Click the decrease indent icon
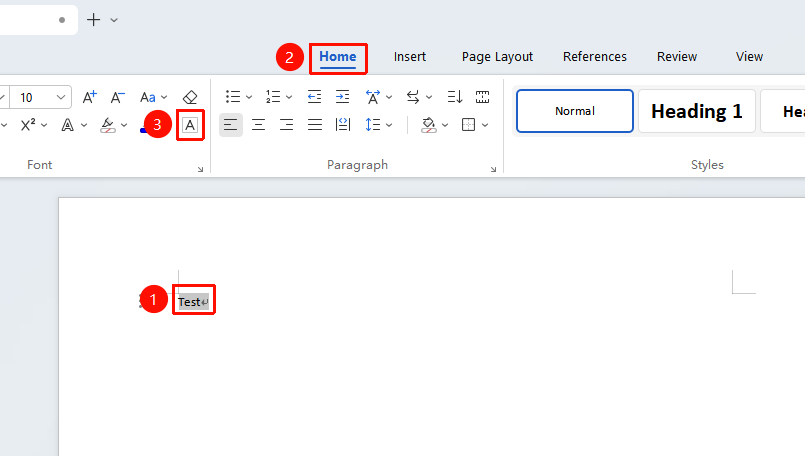805x456 pixels. [314, 97]
